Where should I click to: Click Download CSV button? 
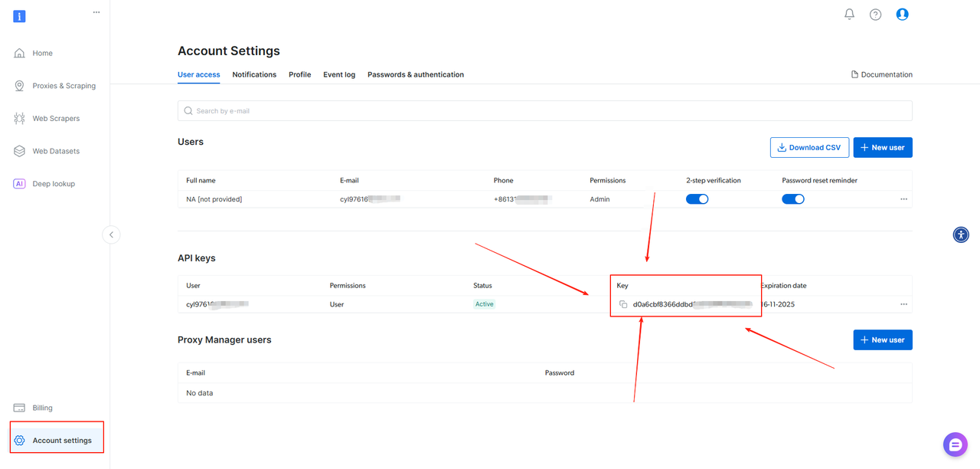point(809,147)
